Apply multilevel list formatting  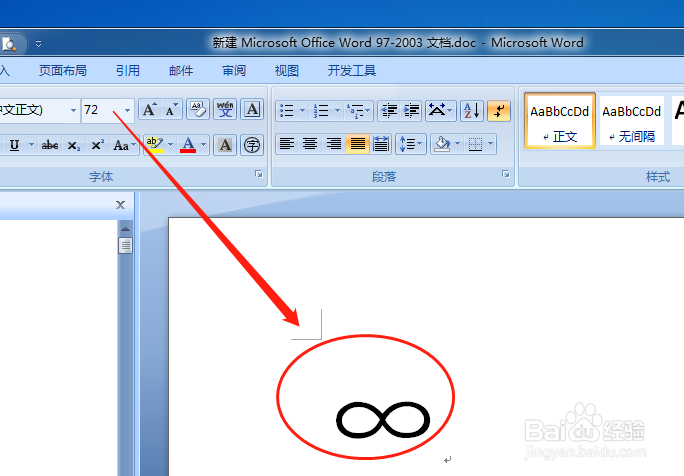[356, 110]
